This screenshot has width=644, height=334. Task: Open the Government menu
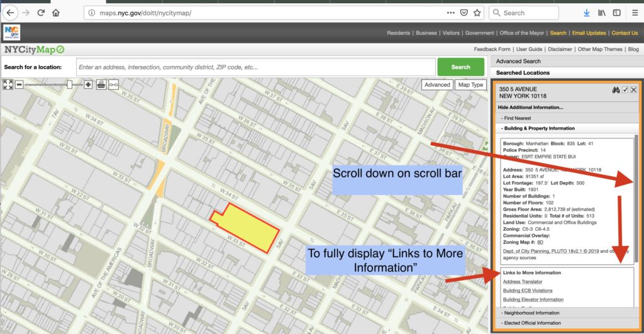[479, 33]
